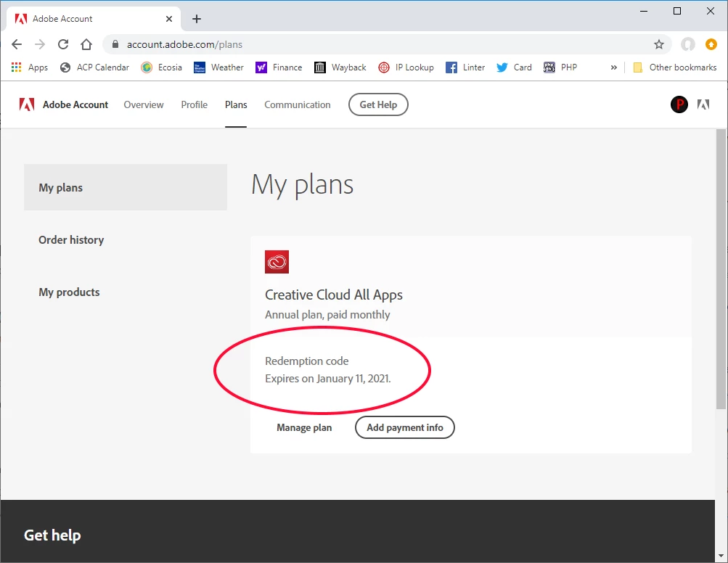Click the browser forward arrow
Image resolution: width=728 pixels, height=563 pixels.
(x=41, y=44)
